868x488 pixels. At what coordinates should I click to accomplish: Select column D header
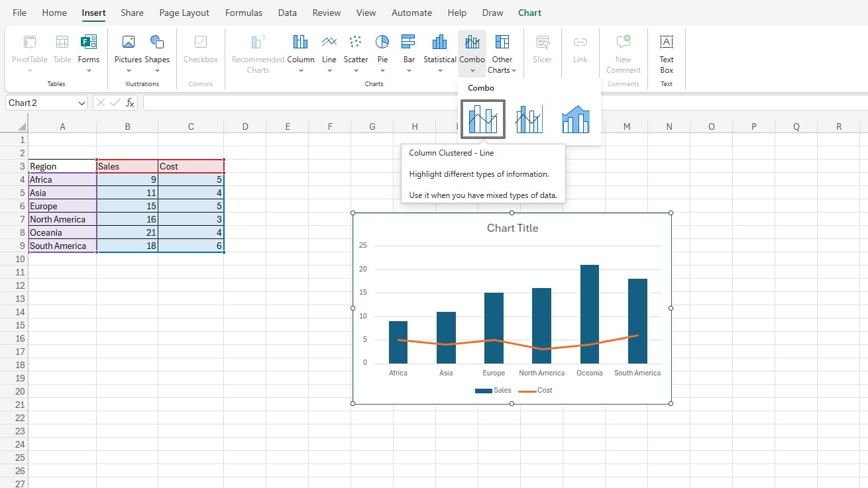coord(245,126)
